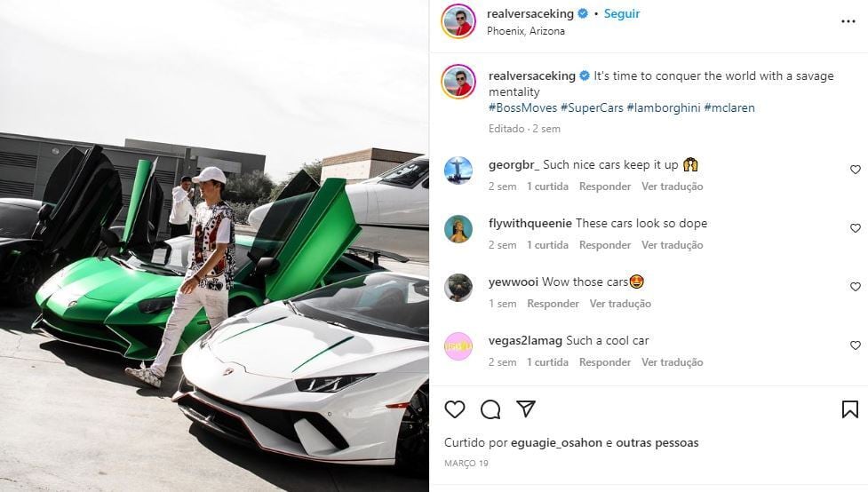Reply to georgbr_'s comment

pos(605,186)
